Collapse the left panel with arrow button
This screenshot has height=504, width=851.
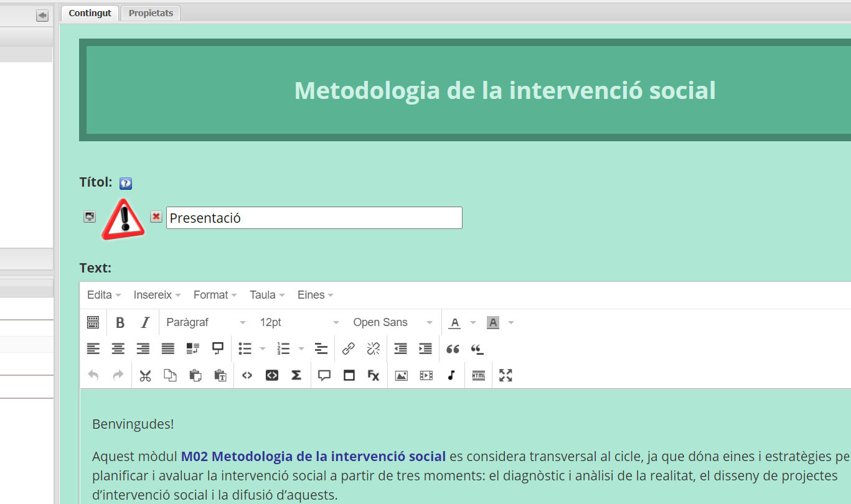point(42,16)
